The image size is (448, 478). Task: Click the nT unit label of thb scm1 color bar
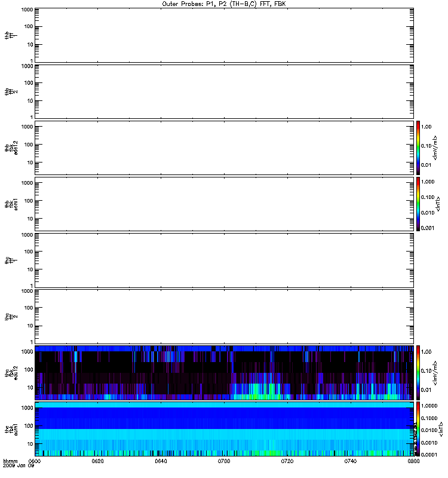(438, 204)
